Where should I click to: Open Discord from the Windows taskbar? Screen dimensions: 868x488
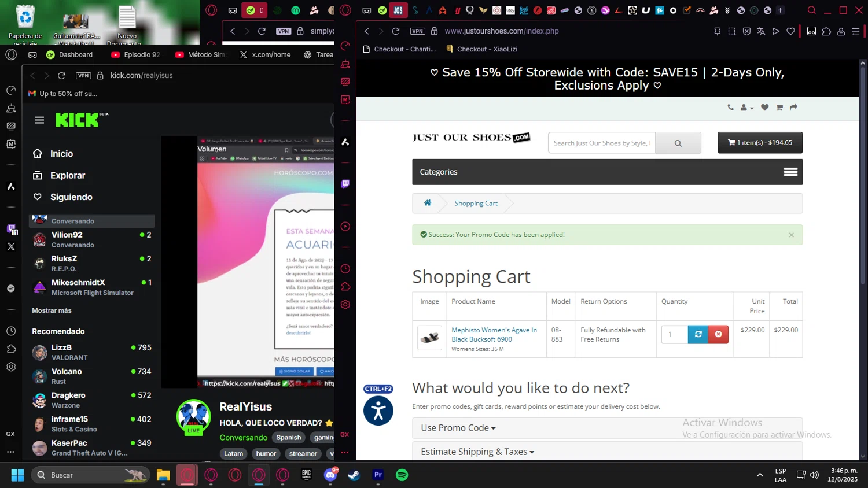click(x=330, y=475)
